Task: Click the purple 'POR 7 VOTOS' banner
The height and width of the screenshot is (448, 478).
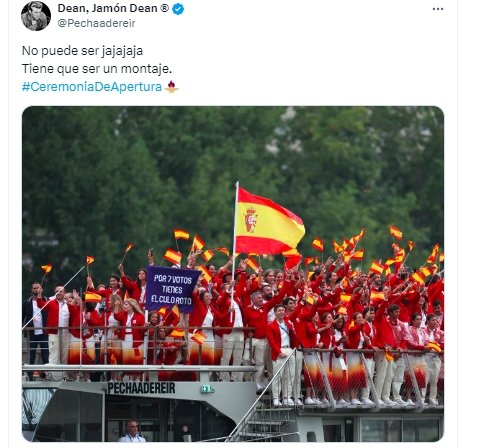Action: (x=172, y=289)
